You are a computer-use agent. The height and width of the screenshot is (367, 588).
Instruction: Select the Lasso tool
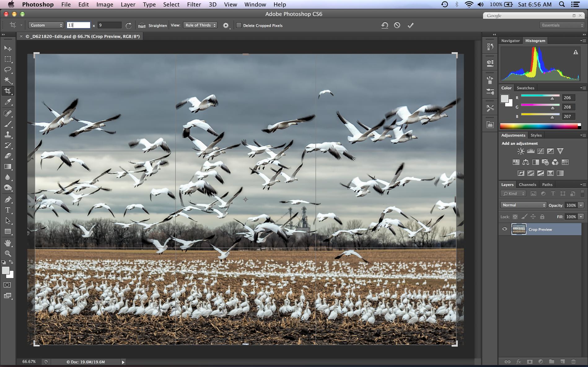click(x=8, y=70)
